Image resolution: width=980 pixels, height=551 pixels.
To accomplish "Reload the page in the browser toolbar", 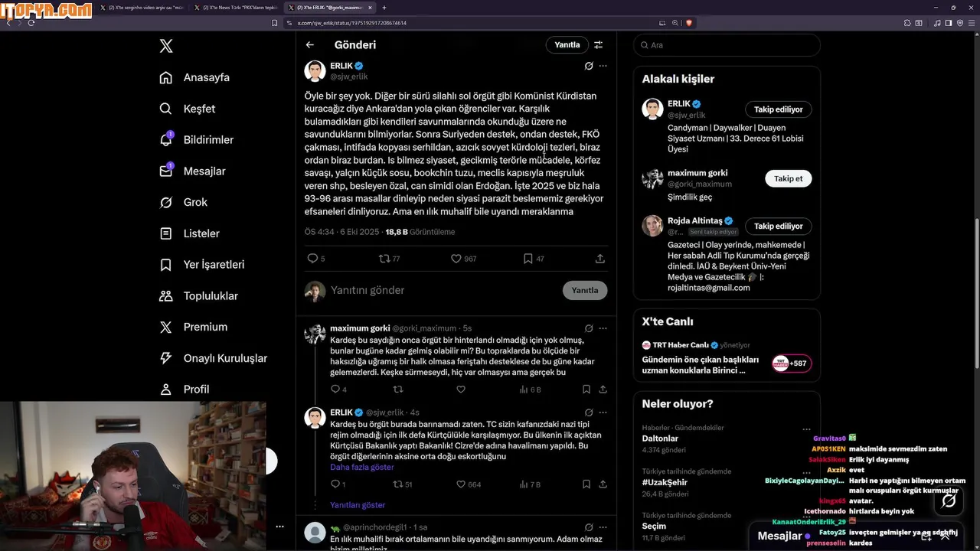I will click(x=31, y=23).
